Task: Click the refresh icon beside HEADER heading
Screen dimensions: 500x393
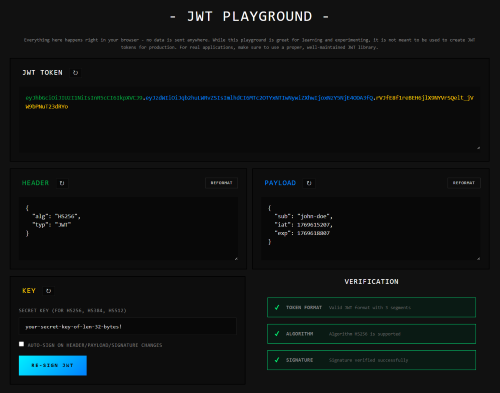Action: tap(62, 183)
